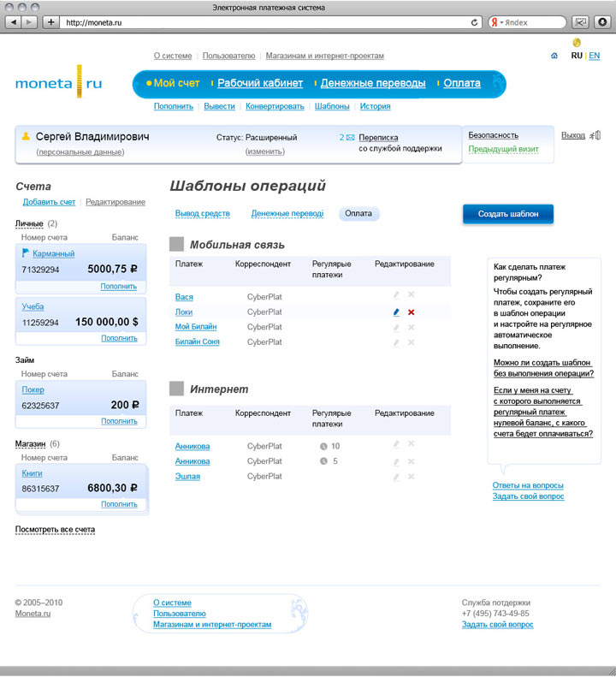Click the delete cross for Вася template

(412, 295)
